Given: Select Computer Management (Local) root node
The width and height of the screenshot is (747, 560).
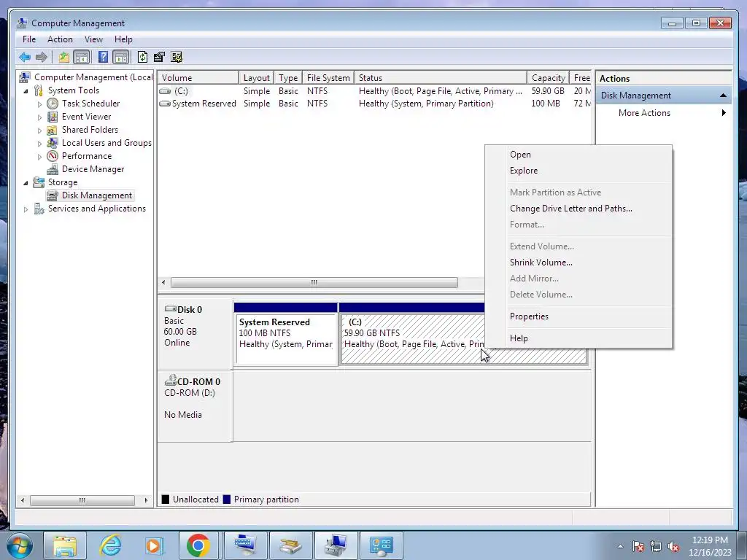Looking at the screenshot, I should (93, 77).
